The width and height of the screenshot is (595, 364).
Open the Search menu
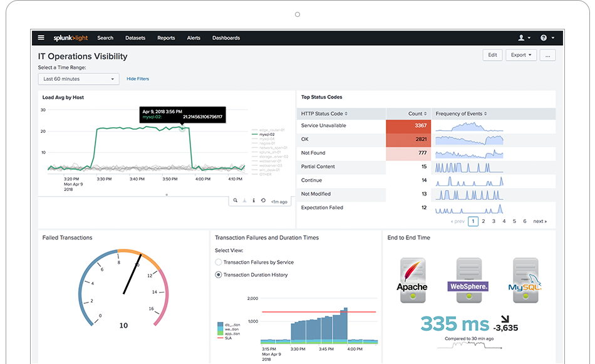point(105,38)
